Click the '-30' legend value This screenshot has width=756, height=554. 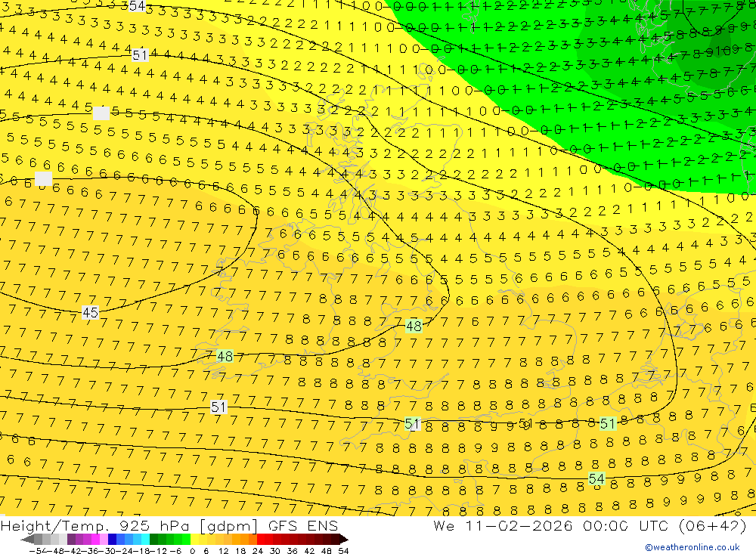(x=109, y=551)
